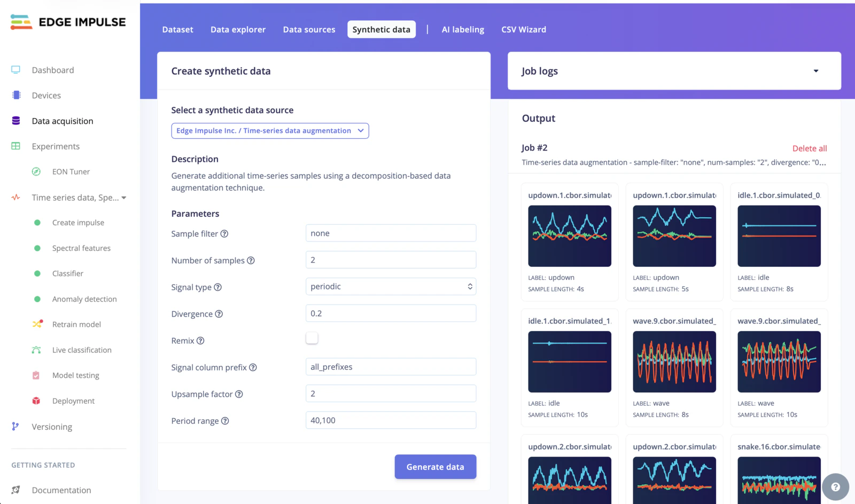The height and width of the screenshot is (504, 855).
Task: Open the AI labeling tab
Action: pos(463,29)
